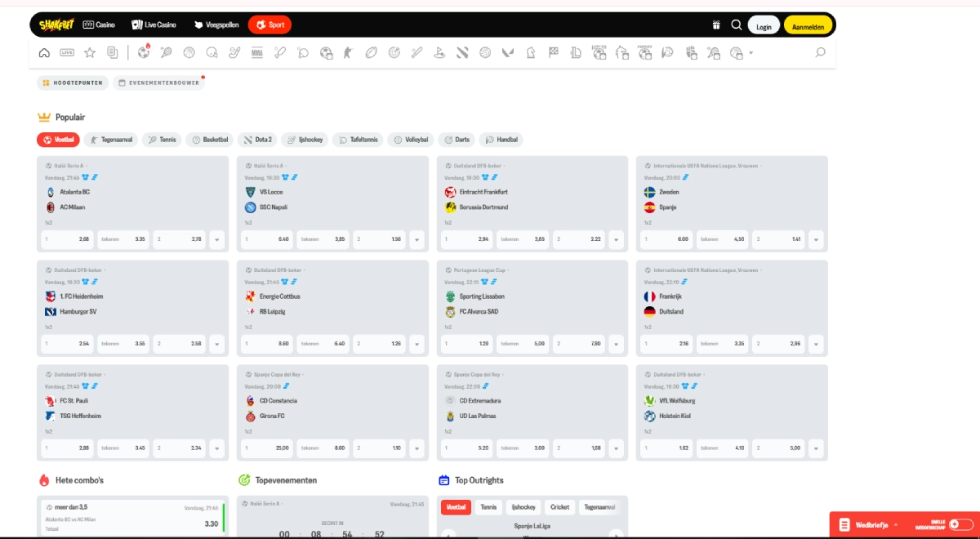This screenshot has height=539, width=980.
Task: Bet on CD Constancia win at 25.00
Action: click(x=267, y=448)
